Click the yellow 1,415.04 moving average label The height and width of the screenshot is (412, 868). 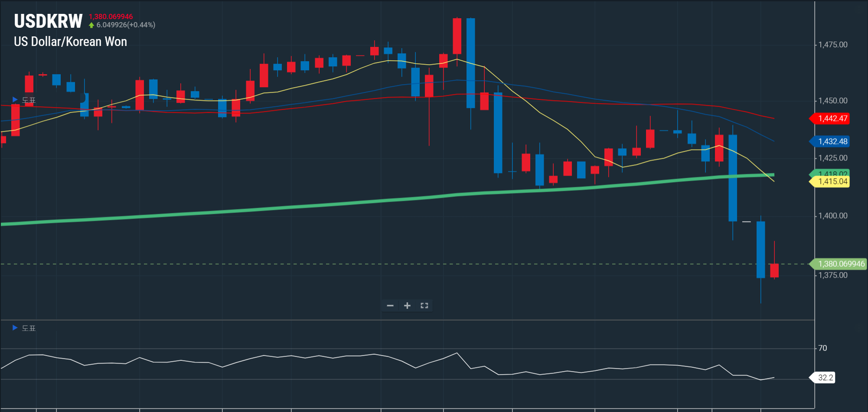click(x=832, y=182)
